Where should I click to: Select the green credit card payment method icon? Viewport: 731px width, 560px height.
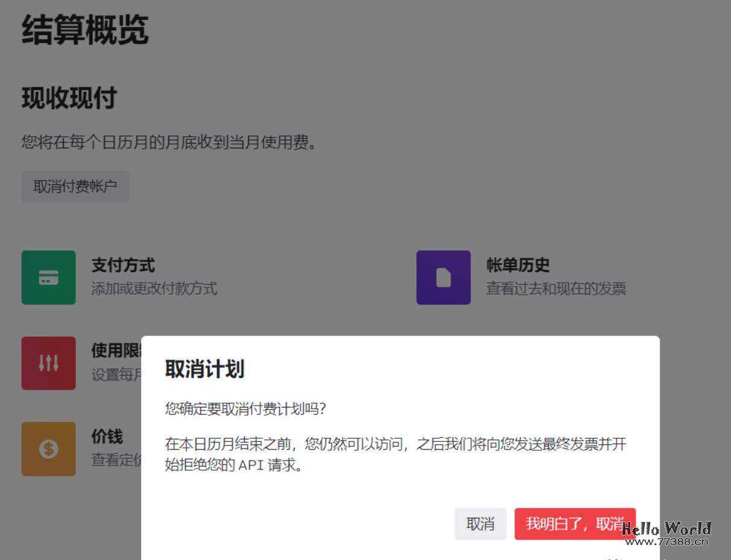48,277
